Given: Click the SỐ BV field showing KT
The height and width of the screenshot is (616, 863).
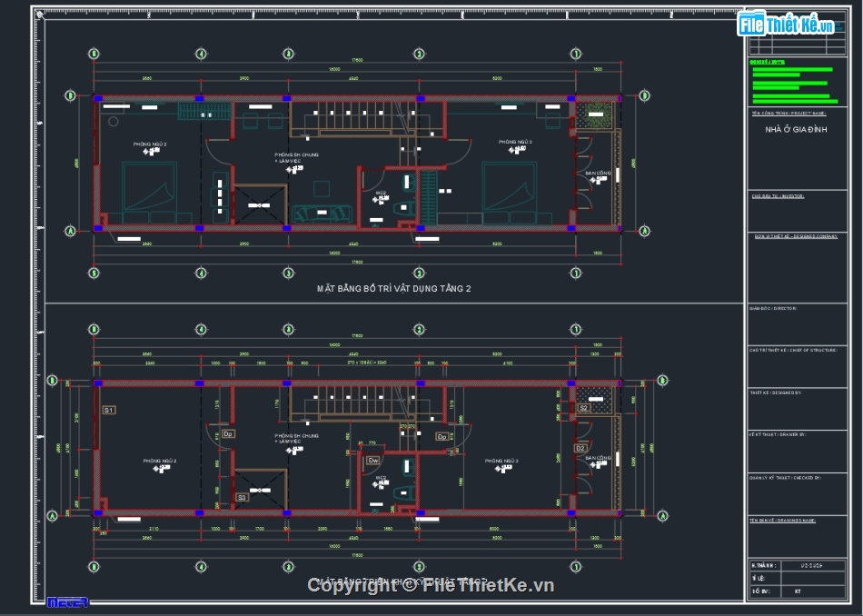Looking at the screenshot, I should [797, 591].
